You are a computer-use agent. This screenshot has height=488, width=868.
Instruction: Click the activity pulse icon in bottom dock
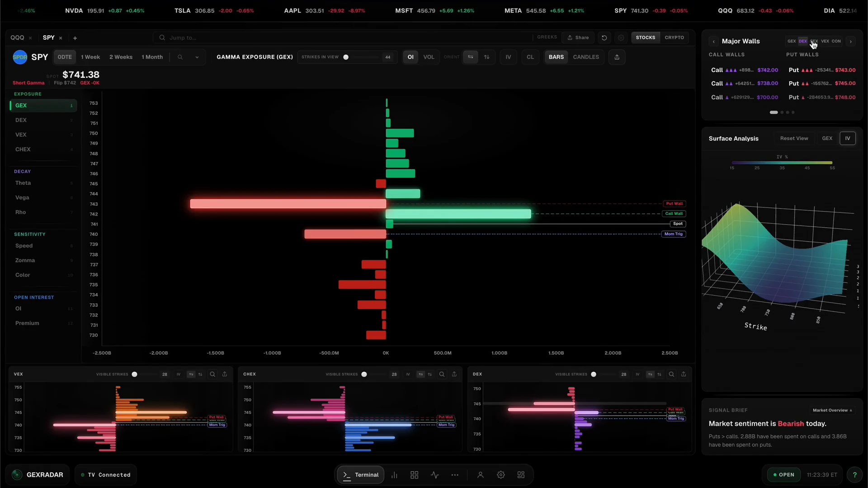click(435, 475)
